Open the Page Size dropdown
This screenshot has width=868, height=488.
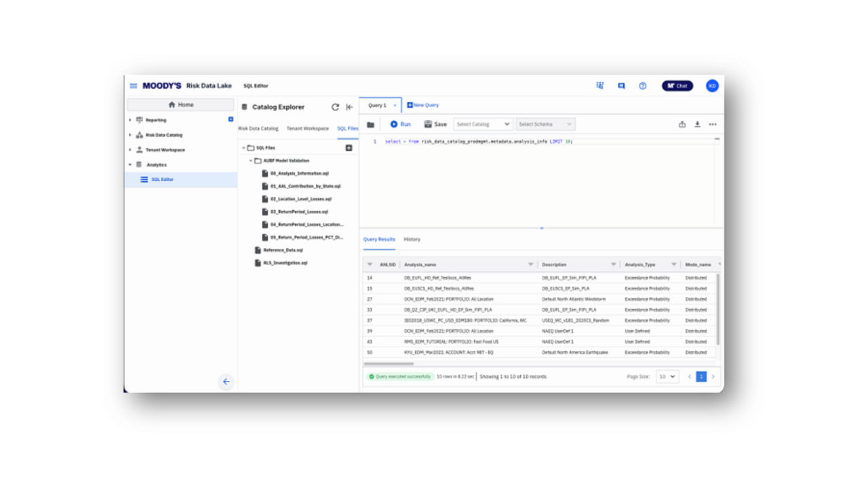pyautogui.click(x=667, y=376)
